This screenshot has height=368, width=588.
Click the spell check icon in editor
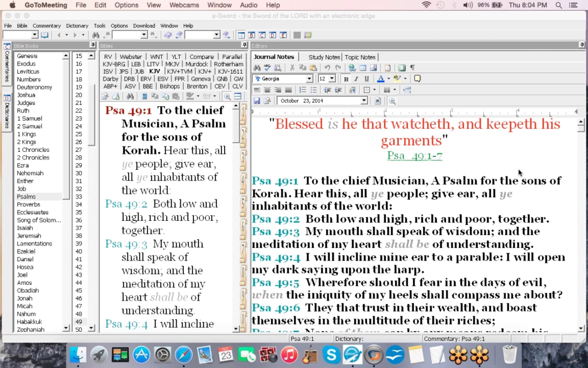267,67
